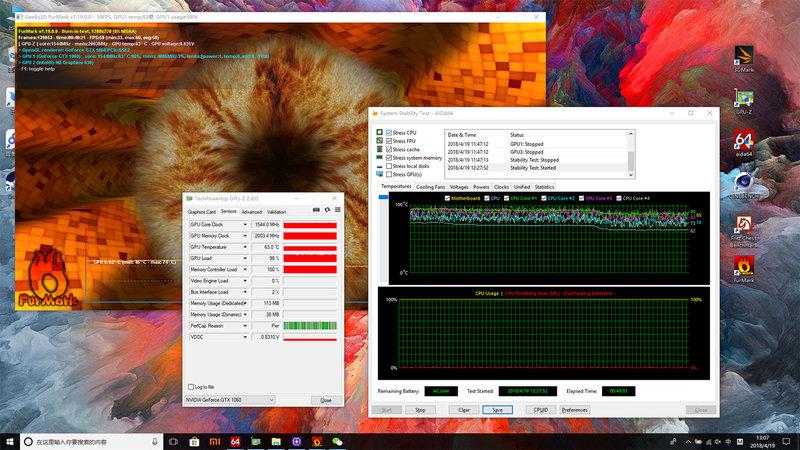Screen dimensions: 800x450
Task: Open the GPU-Z desktop shortcut
Action: click(744, 101)
